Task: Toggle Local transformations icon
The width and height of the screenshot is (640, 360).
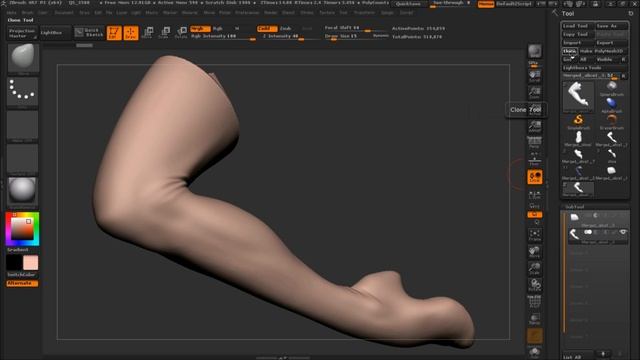Action: click(x=535, y=177)
